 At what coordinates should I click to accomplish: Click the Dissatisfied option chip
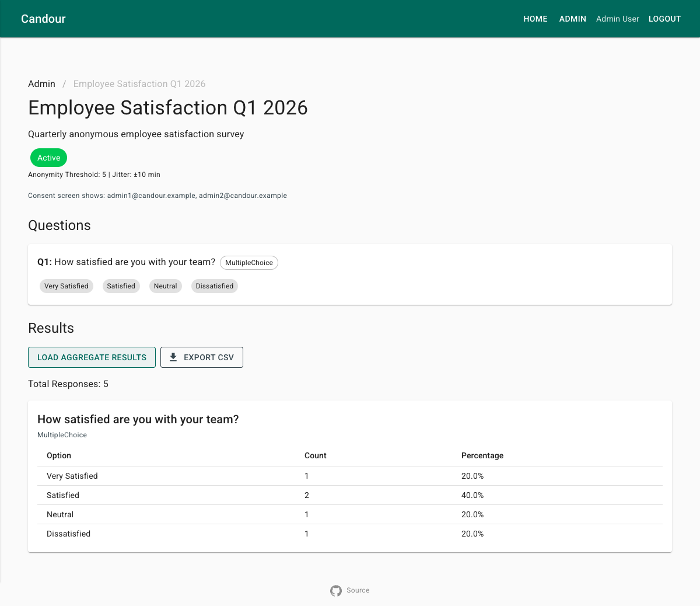point(215,286)
